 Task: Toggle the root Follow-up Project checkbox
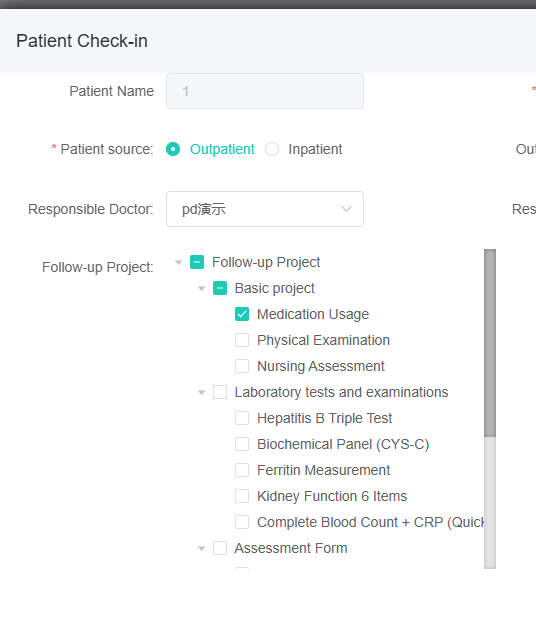(197, 262)
